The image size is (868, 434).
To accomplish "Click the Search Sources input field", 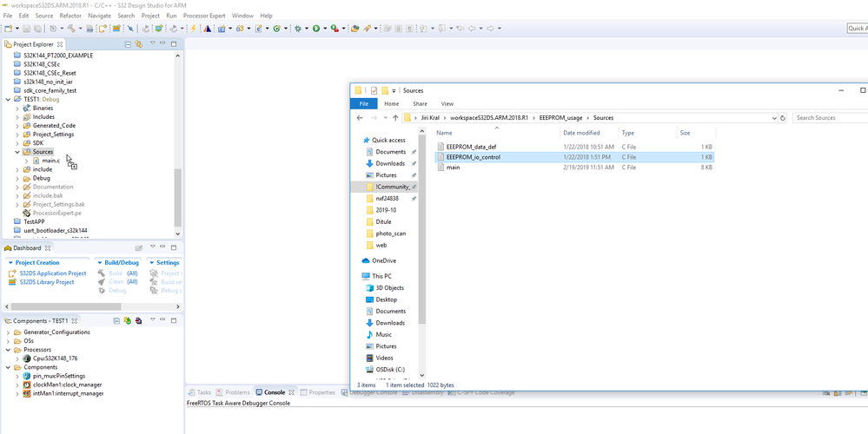I will [x=830, y=118].
